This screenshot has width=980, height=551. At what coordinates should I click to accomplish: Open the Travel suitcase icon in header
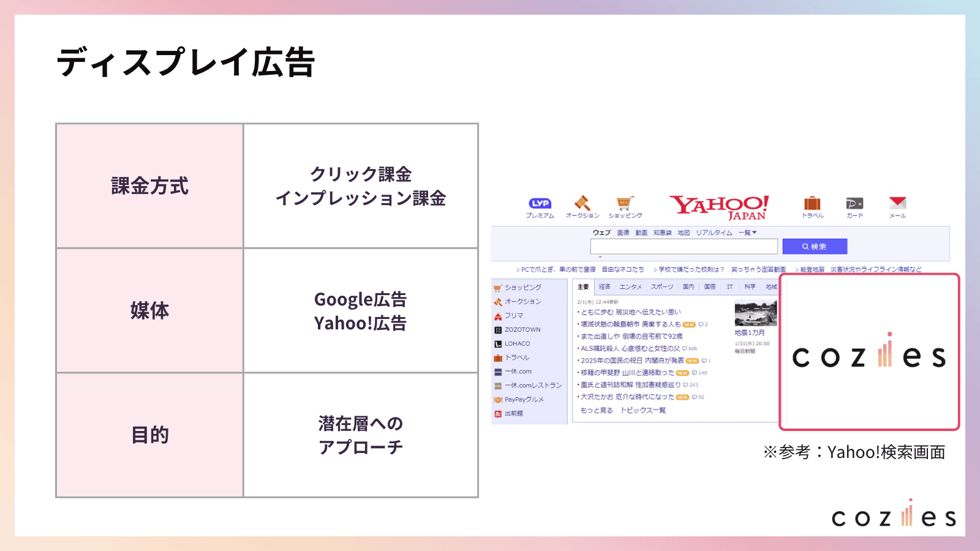812,203
